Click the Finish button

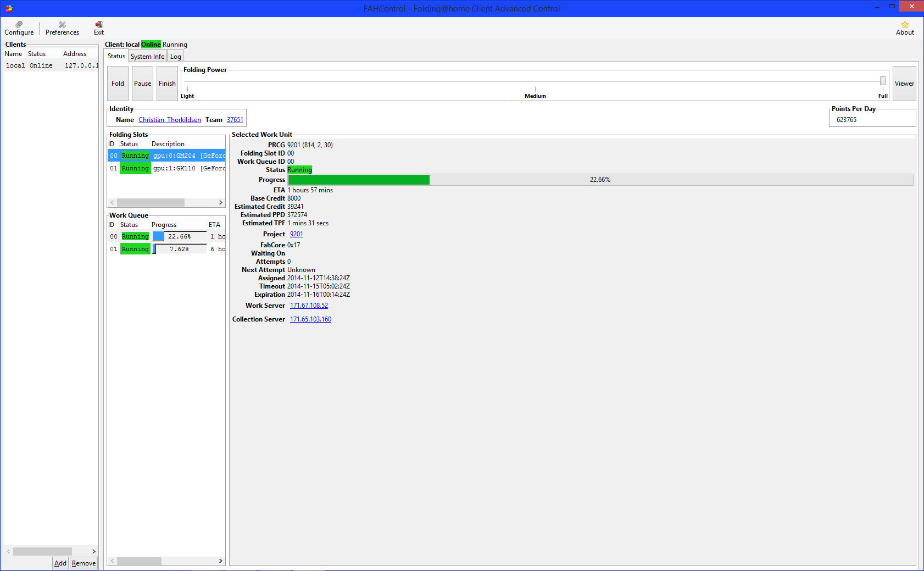coord(167,84)
